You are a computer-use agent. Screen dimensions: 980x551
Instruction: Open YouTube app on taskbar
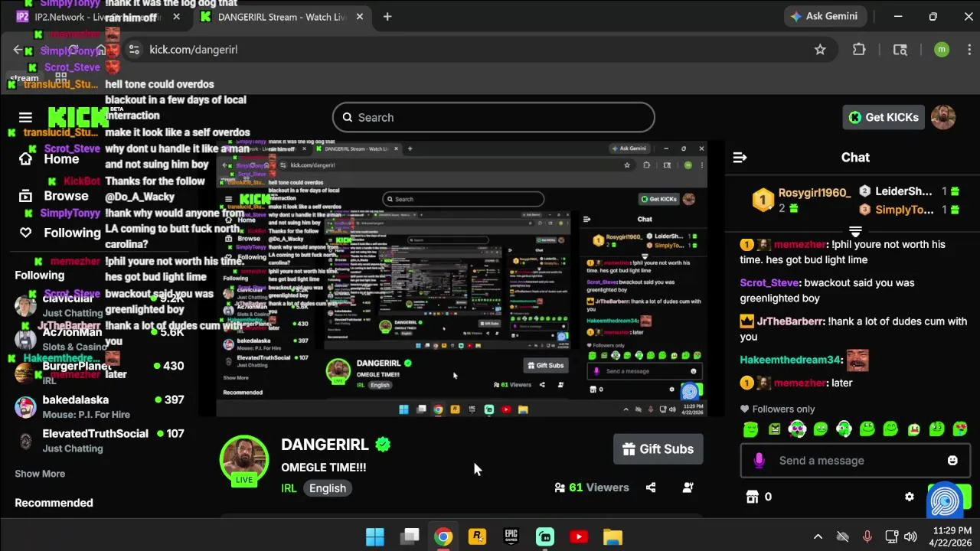(x=579, y=537)
